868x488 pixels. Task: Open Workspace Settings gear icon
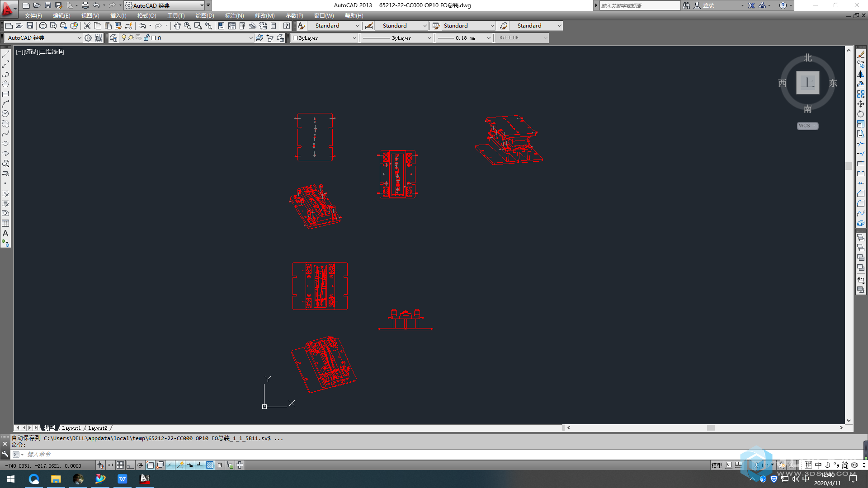tap(88, 38)
